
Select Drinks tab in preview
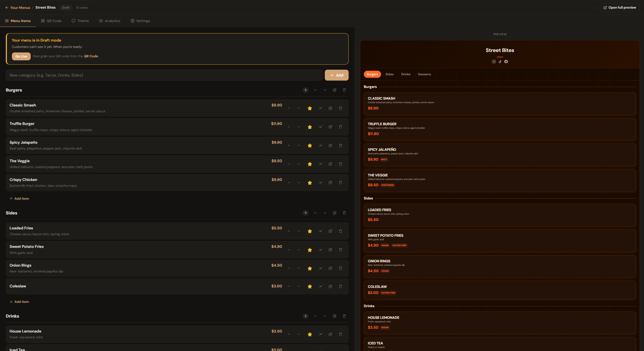click(406, 74)
